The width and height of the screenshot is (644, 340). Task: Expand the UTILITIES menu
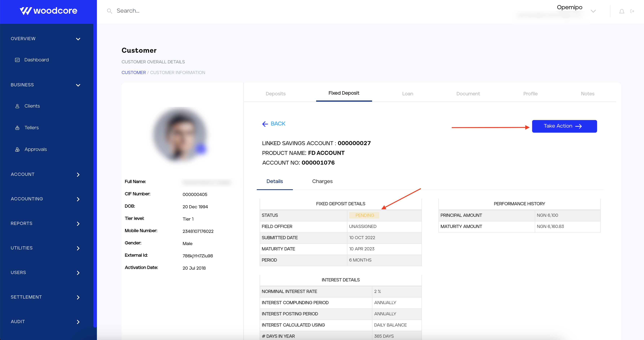(78, 248)
